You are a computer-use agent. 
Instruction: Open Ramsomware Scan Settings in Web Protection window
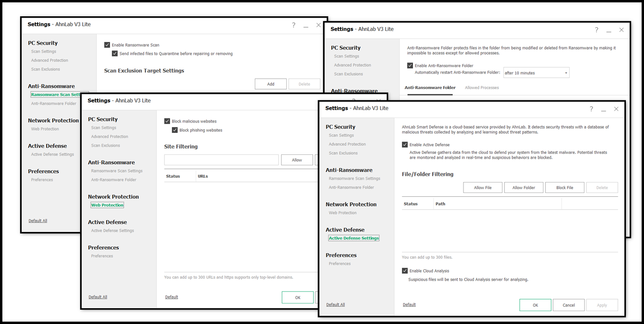(117, 171)
